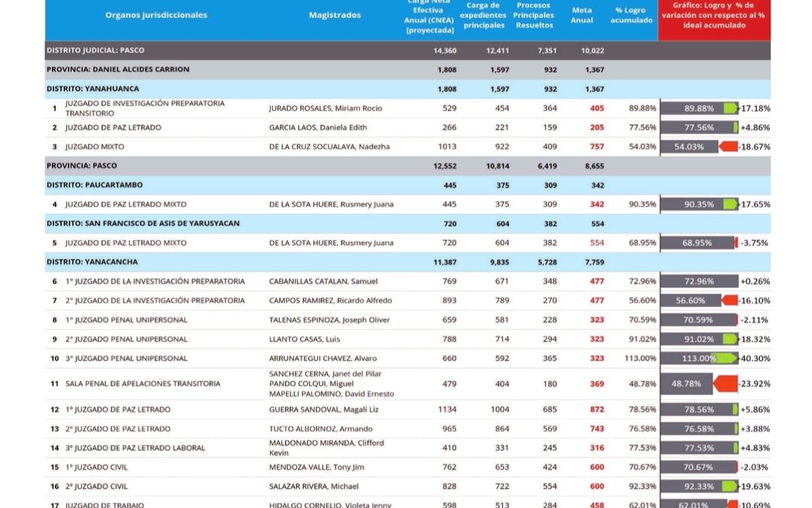The image size is (812, 508).
Task: Select the "Carga de expedientes principales" header
Action: click(483, 15)
